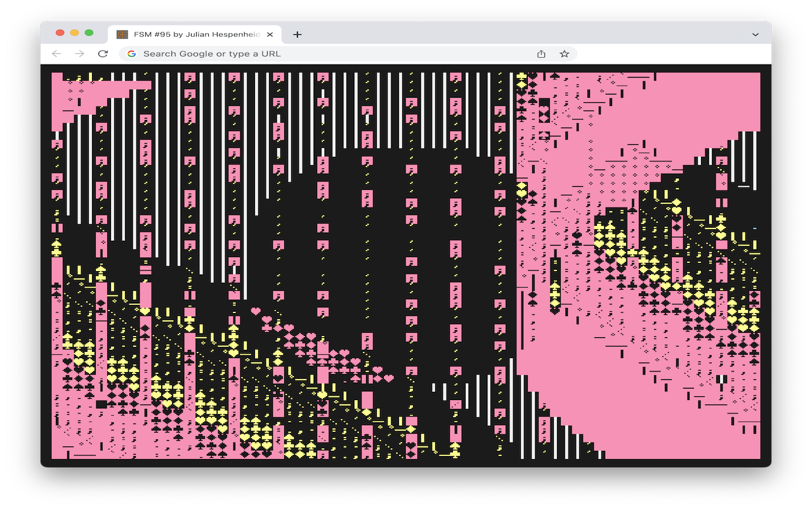Click the FSM #95 tab favicon
The width and height of the screenshot is (812, 508).
pyautogui.click(x=122, y=34)
